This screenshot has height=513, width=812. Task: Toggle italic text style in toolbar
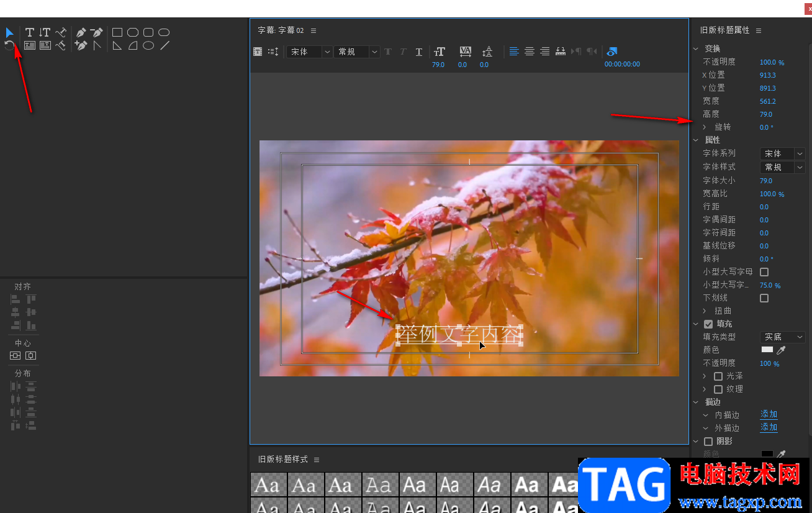point(403,52)
